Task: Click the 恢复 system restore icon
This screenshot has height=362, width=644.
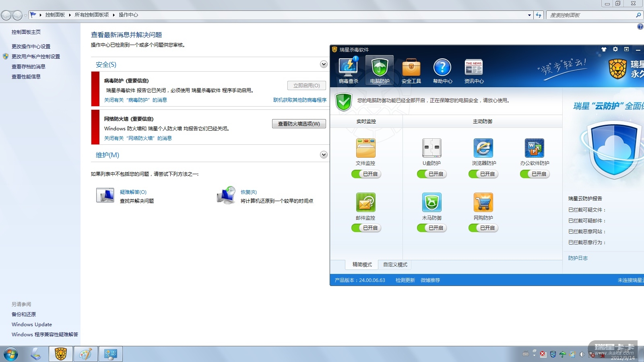Action: click(226, 195)
